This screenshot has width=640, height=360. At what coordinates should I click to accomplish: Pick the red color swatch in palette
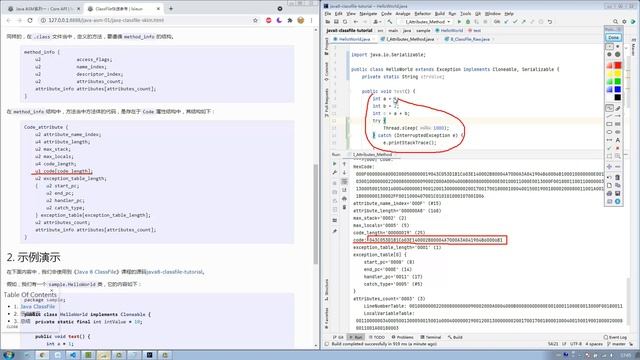[618, 66]
